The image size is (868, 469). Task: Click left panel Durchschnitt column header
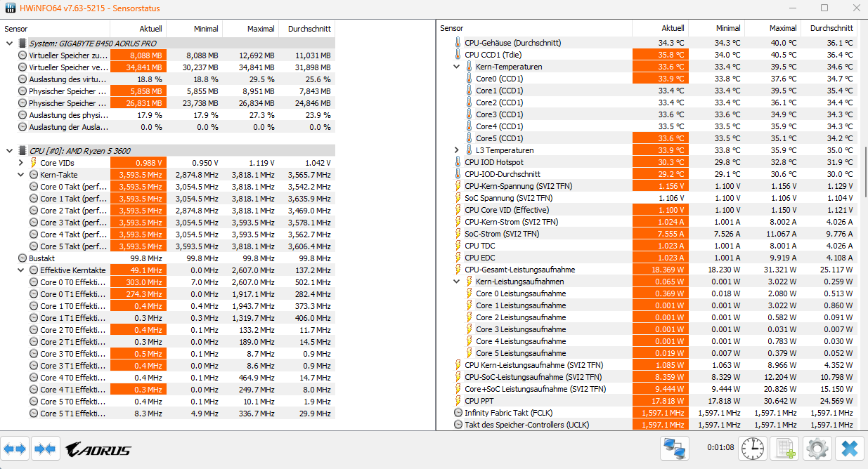pos(307,29)
